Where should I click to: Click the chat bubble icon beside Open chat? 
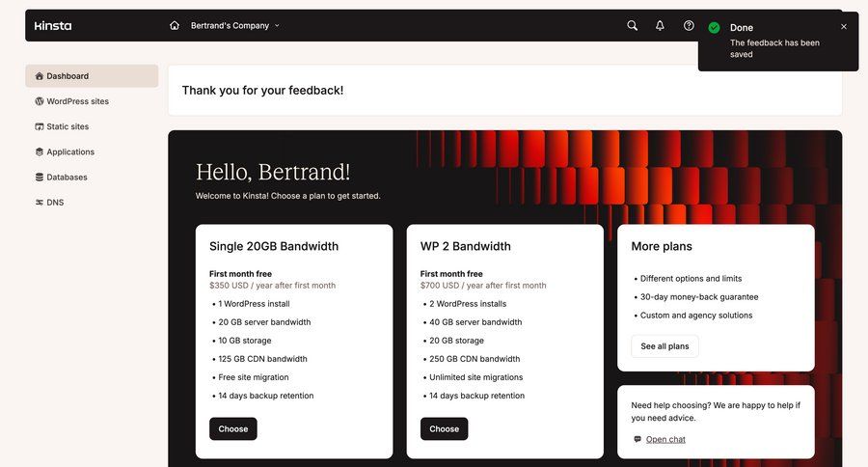637,440
